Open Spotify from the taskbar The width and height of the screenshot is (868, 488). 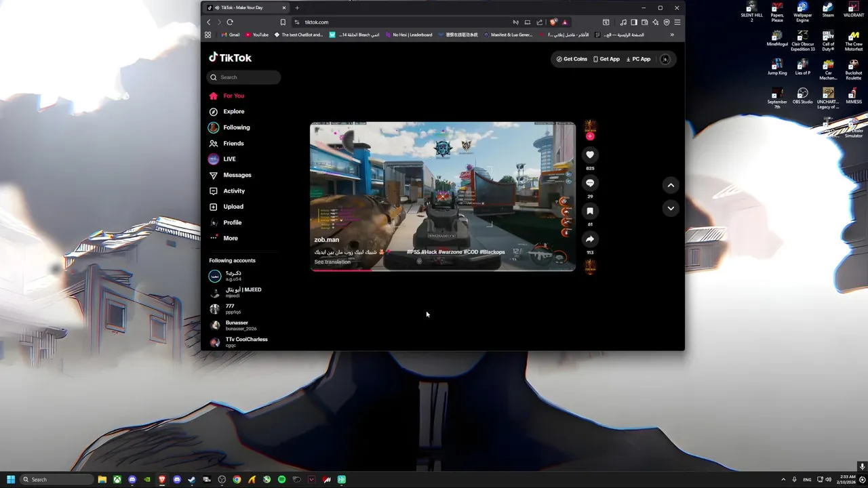tap(281, 479)
